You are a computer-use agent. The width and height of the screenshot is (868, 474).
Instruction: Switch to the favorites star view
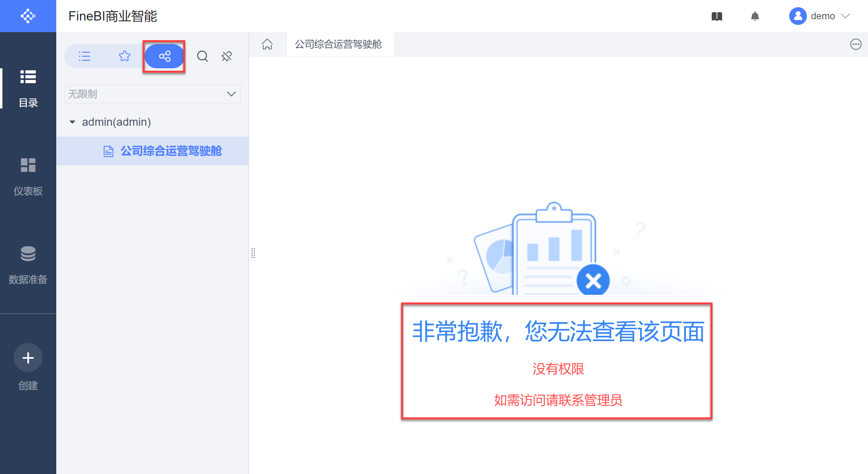(125, 56)
